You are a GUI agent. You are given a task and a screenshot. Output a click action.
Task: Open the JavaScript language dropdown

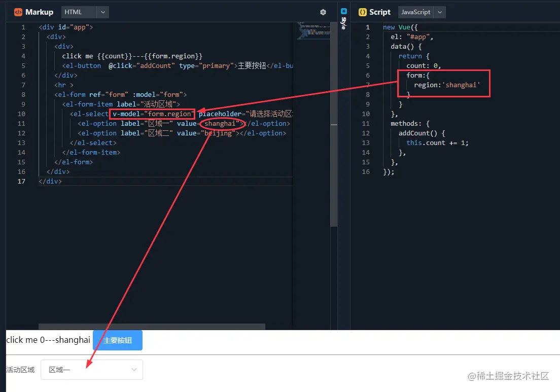click(422, 12)
